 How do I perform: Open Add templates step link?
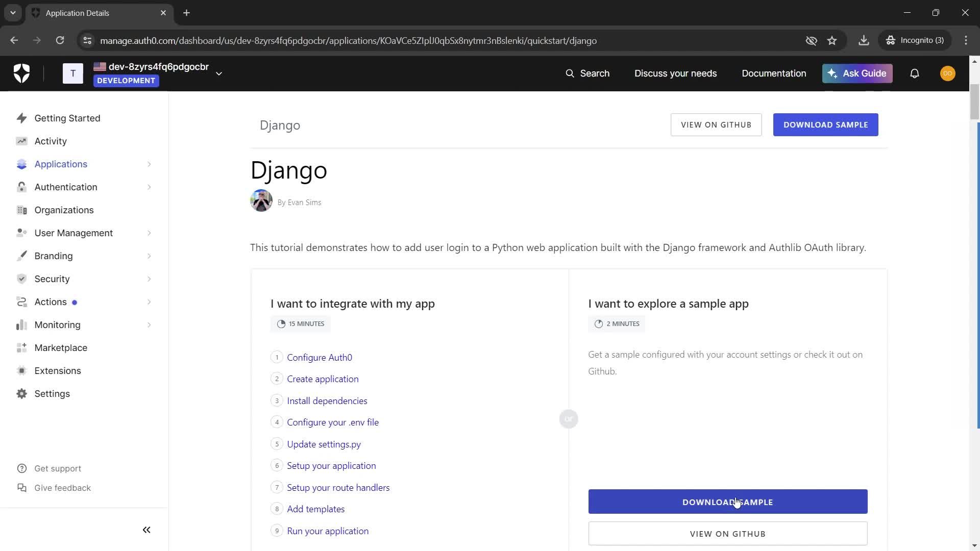coord(315,509)
